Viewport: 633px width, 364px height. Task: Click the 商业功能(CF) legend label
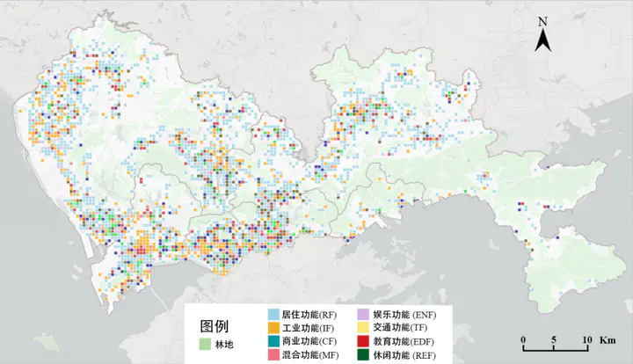[309, 341]
